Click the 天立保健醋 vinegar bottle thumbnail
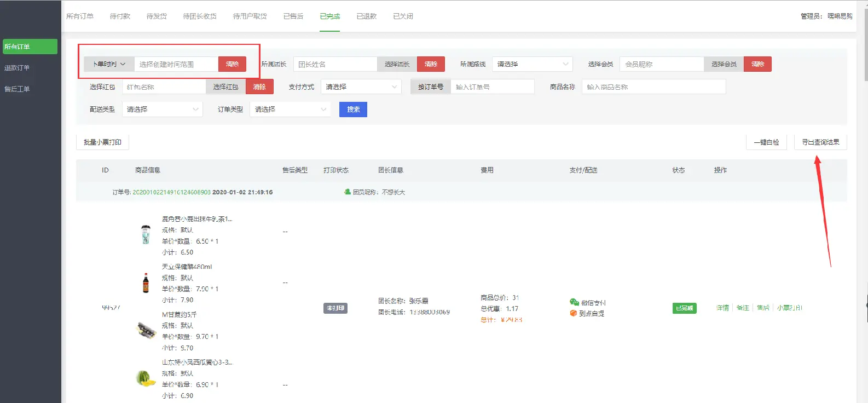Image resolution: width=868 pixels, height=403 pixels. (146, 283)
